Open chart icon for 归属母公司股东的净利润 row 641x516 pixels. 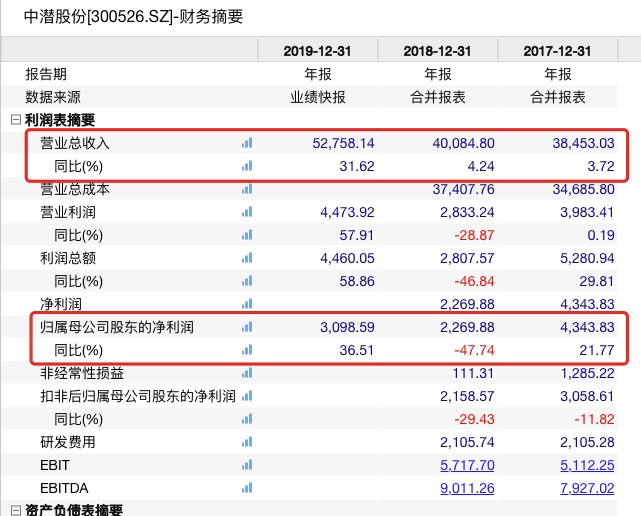click(247, 327)
